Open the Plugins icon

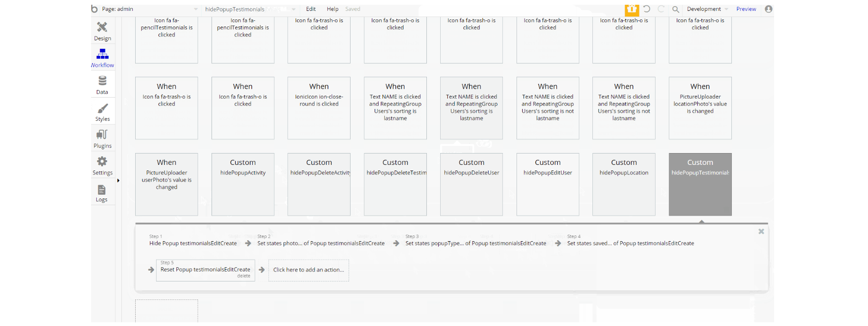tap(102, 135)
